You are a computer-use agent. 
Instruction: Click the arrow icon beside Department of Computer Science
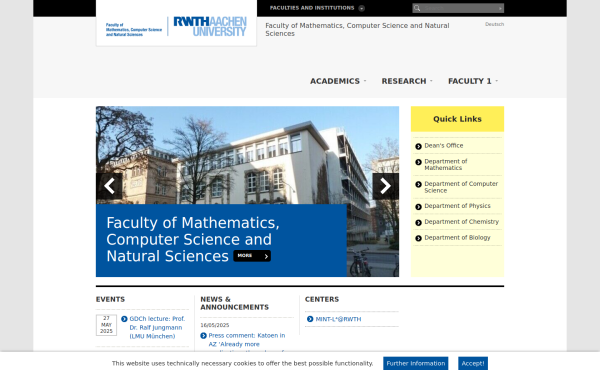(418, 184)
